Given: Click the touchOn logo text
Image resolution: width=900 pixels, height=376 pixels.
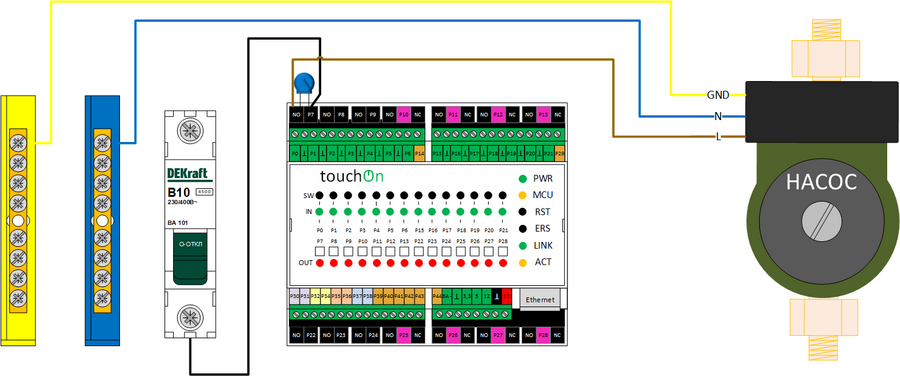Looking at the screenshot, I should pos(351,175).
